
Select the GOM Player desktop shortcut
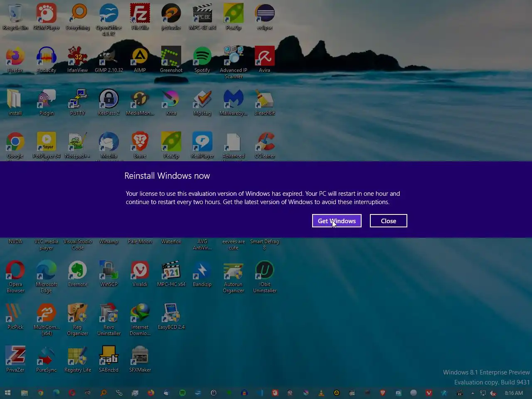pyautogui.click(x=47, y=17)
